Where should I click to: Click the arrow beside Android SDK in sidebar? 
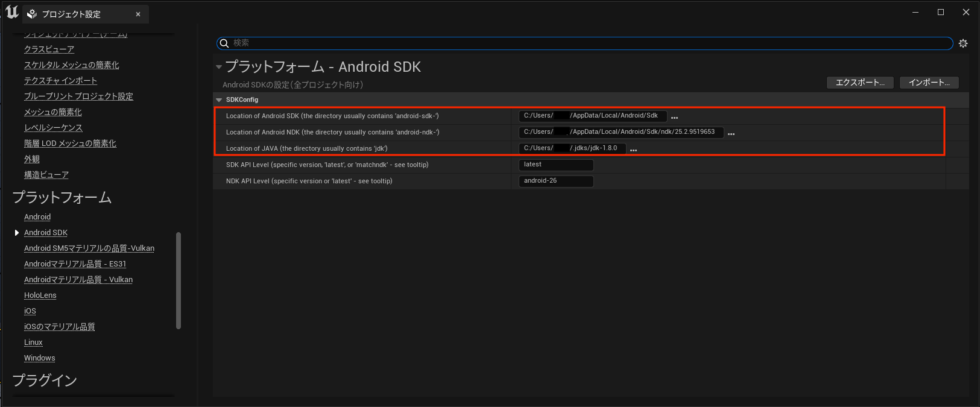[x=17, y=233]
